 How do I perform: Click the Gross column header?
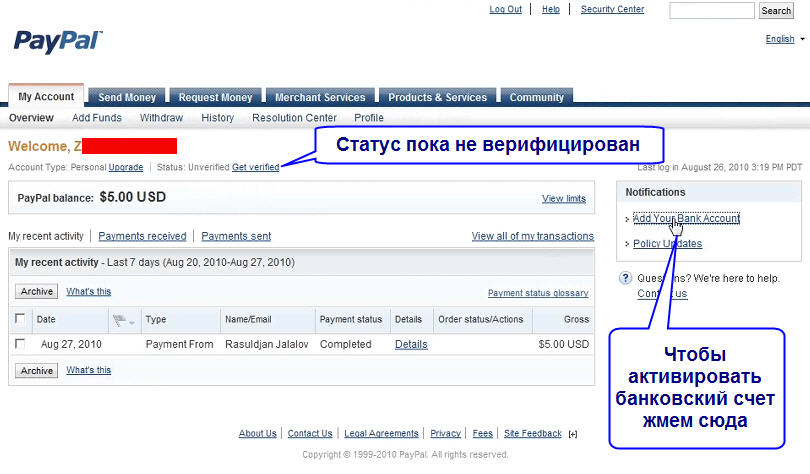(577, 319)
